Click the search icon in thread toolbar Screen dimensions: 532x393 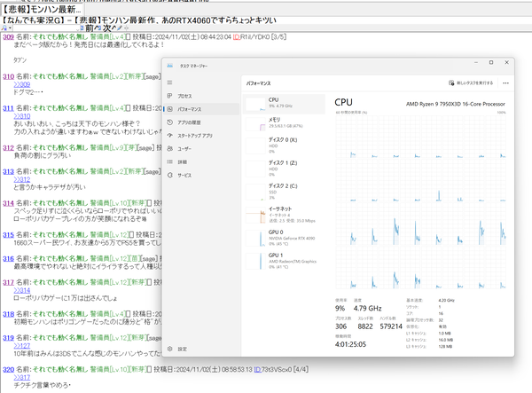pyautogui.click(x=4, y=28)
